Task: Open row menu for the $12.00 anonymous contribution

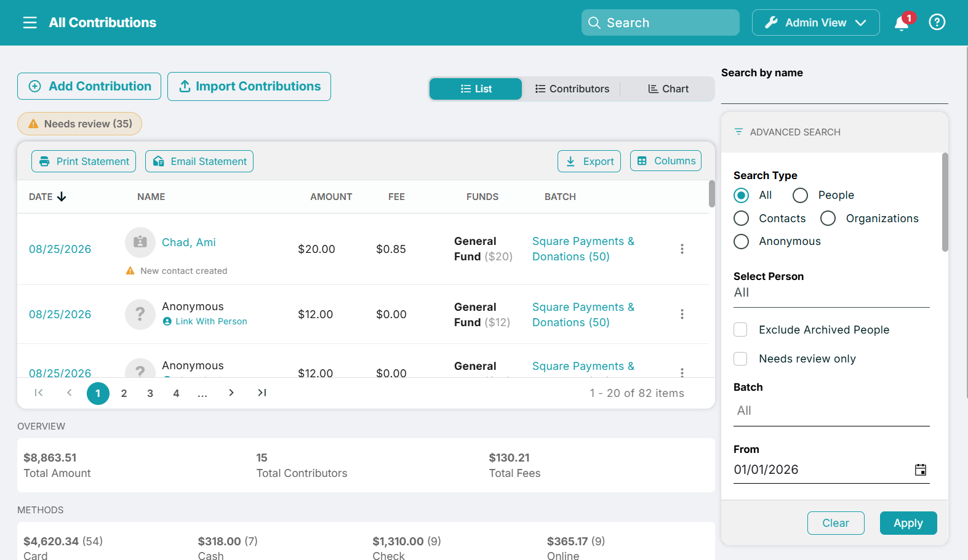Action: tap(682, 314)
